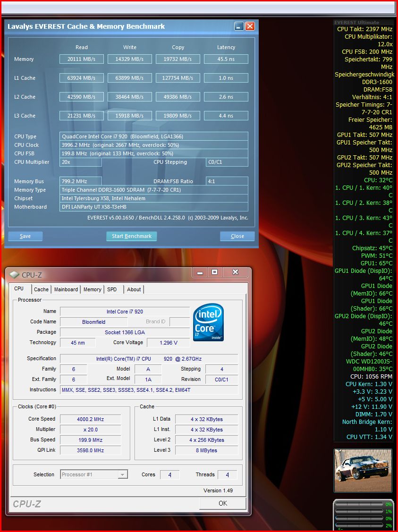Click Technology field 45 nm

(x=78, y=343)
